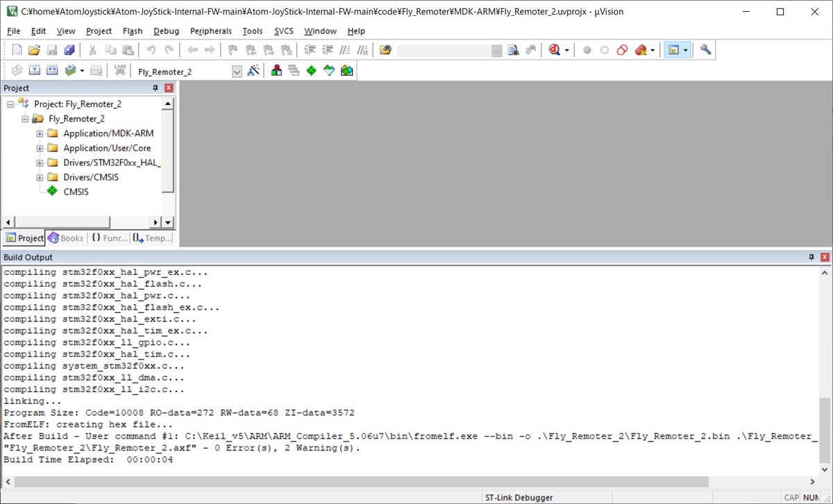Build the target with the Build icon
Viewport: 833px width, 504px height.
coord(34,71)
